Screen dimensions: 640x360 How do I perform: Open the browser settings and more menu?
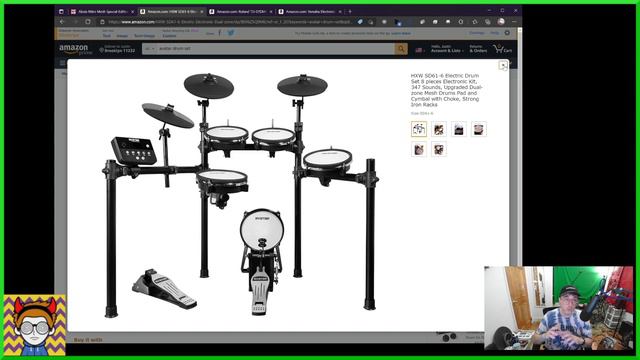[x=514, y=22]
